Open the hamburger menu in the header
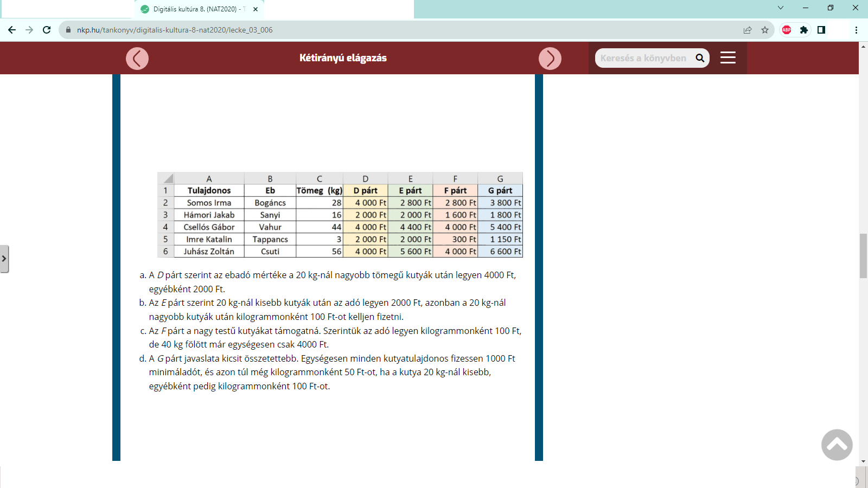The height and width of the screenshot is (488, 868). click(x=727, y=58)
